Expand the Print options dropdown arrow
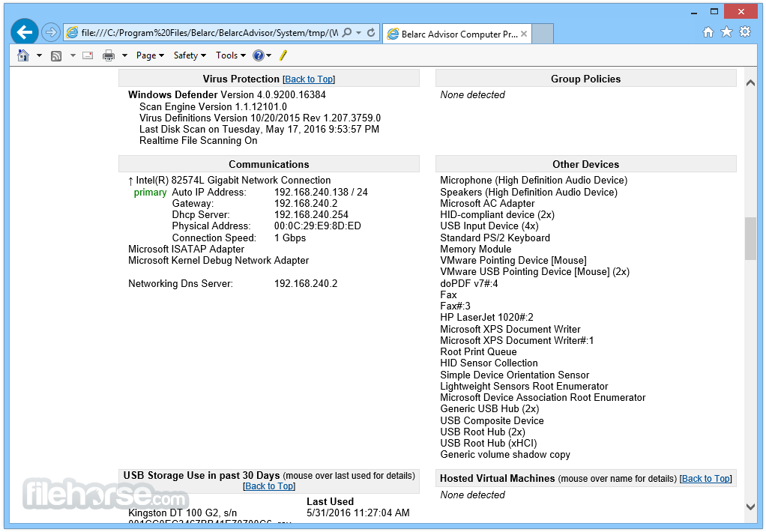 (124, 55)
